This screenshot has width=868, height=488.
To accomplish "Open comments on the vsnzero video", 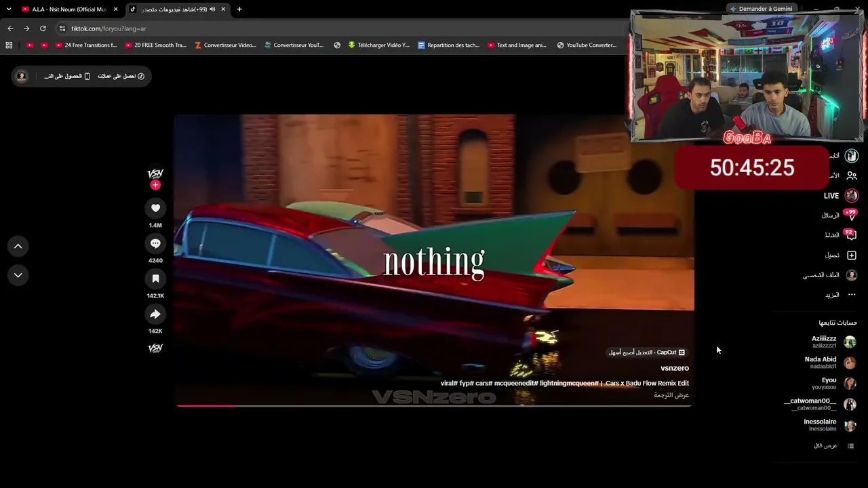I will click(155, 243).
